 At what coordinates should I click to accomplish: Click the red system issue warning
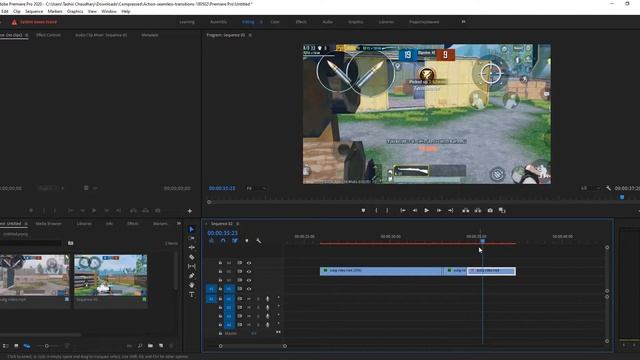[34, 22]
